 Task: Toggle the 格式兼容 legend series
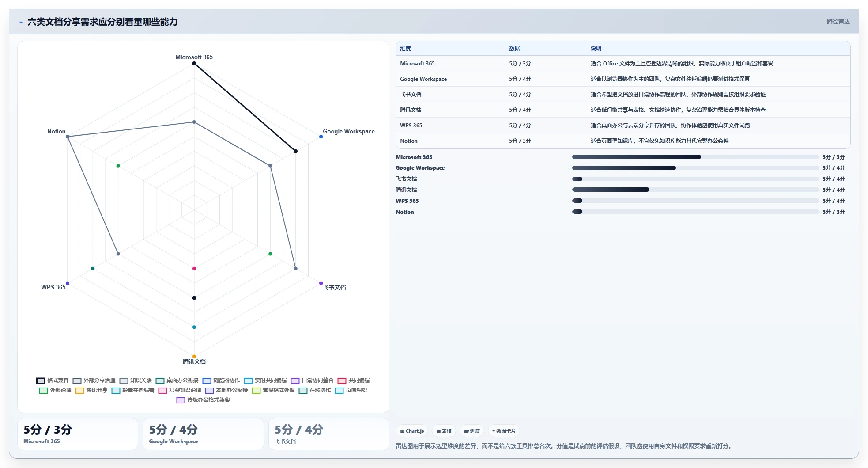click(53, 380)
